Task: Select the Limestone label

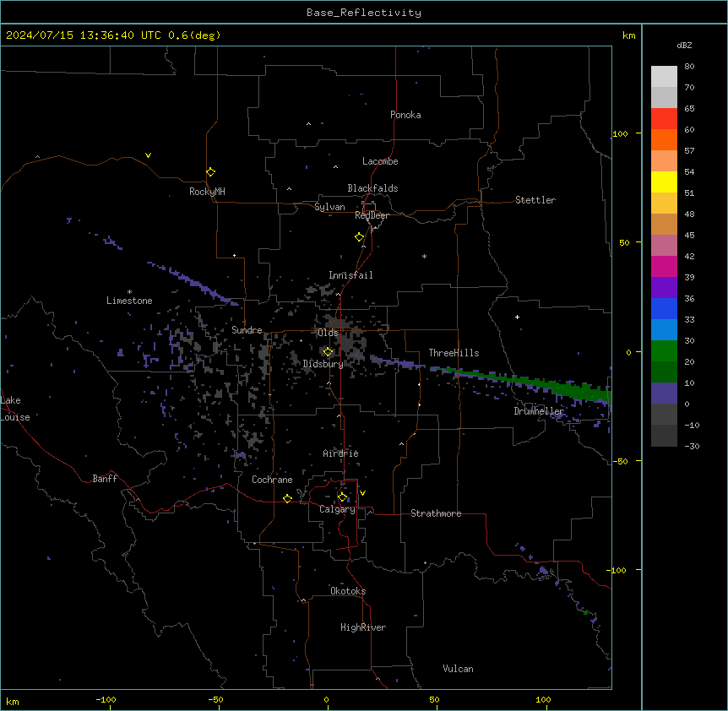Action: tap(129, 301)
